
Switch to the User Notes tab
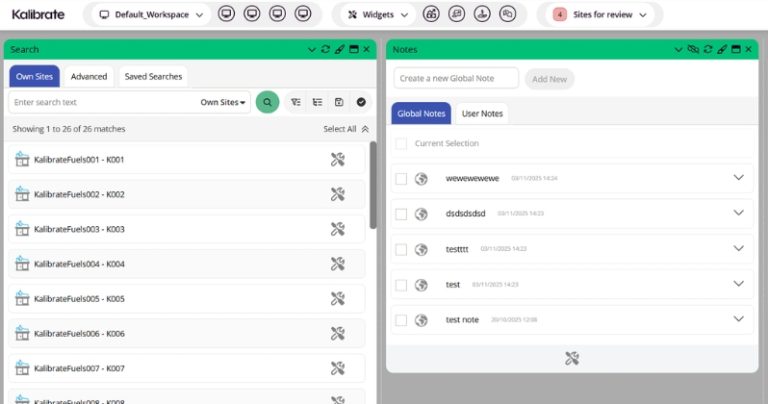pos(482,114)
